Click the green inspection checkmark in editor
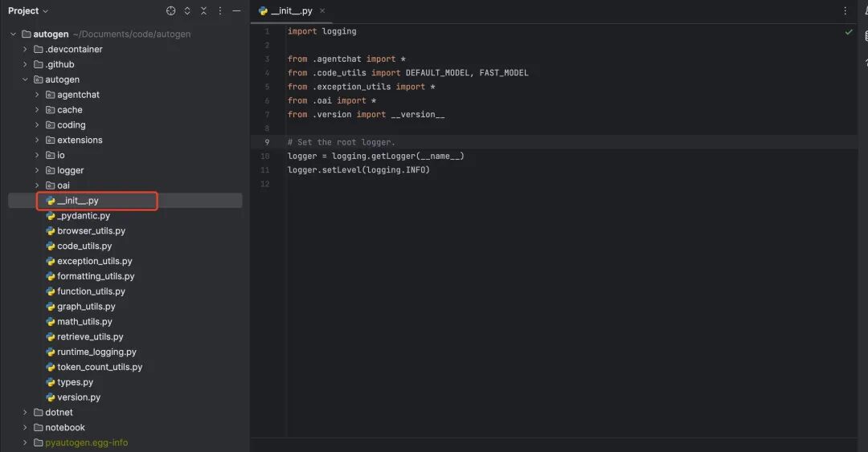Viewport: 868px width, 452px height. coord(849,32)
